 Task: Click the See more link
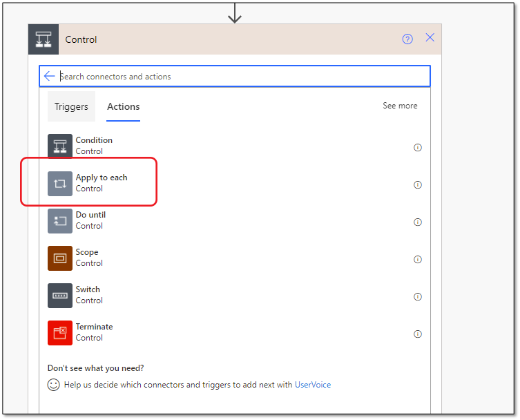click(x=400, y=106)
